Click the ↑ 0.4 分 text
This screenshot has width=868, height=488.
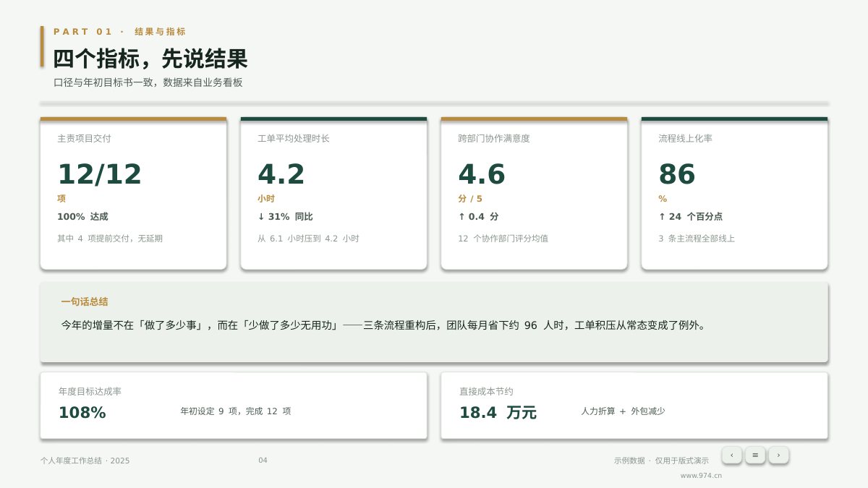point(478,216)
